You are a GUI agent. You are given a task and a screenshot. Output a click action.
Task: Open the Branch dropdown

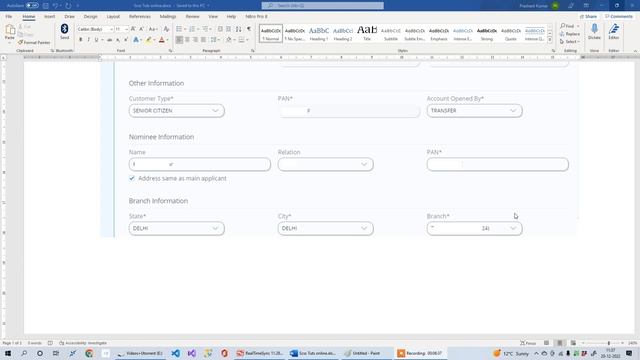474,228
